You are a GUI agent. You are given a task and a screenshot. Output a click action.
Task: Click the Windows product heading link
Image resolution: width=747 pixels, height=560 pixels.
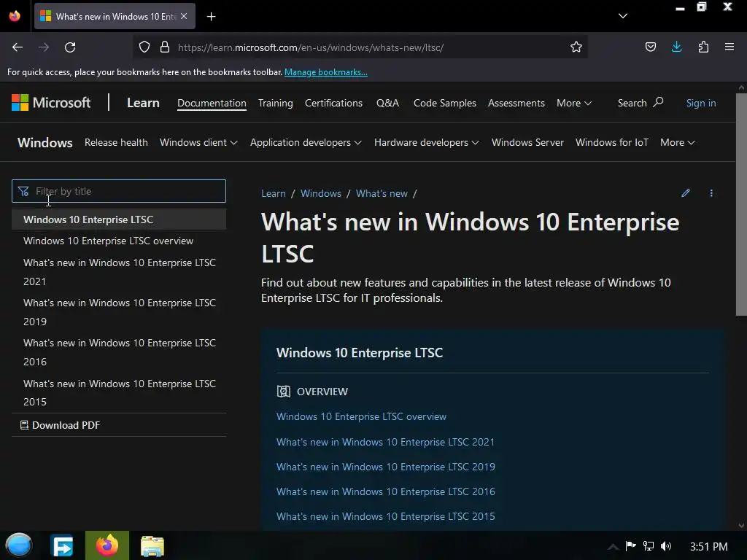[44, 142]
